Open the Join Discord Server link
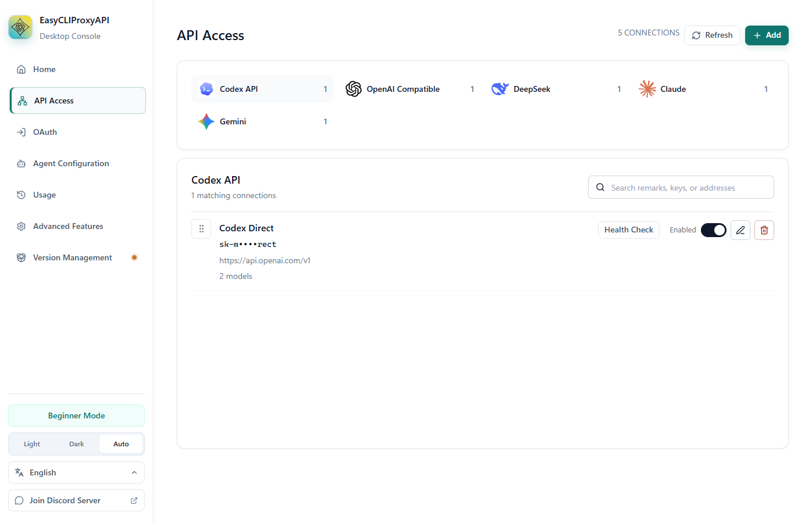 click(76, 500)
